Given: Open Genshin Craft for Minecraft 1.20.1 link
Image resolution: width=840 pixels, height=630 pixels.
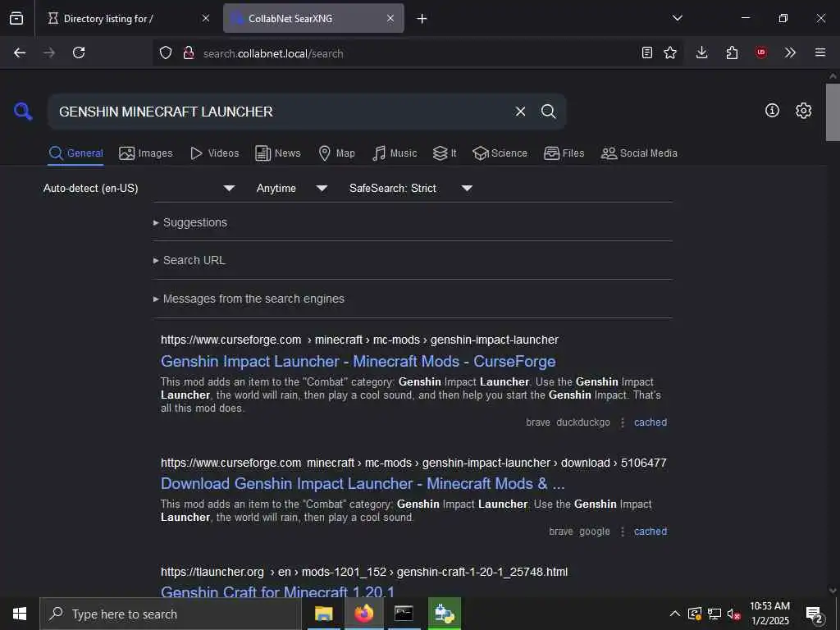Looking at the screenshot, I should (277, 591).
